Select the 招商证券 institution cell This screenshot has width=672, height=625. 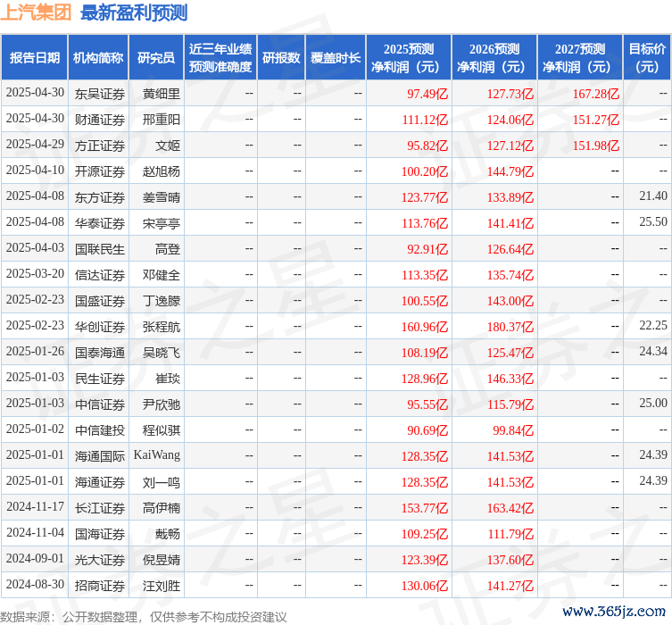[99, 586]
